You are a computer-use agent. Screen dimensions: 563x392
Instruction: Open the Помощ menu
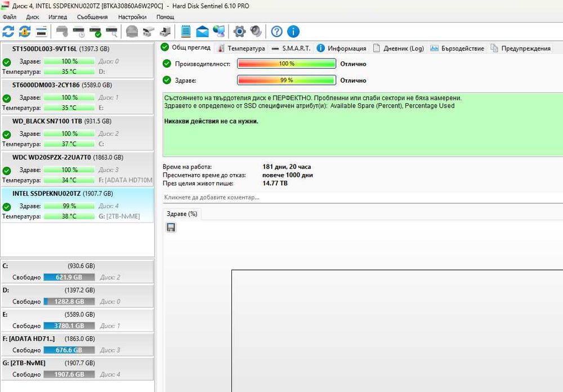click(165, 17)
